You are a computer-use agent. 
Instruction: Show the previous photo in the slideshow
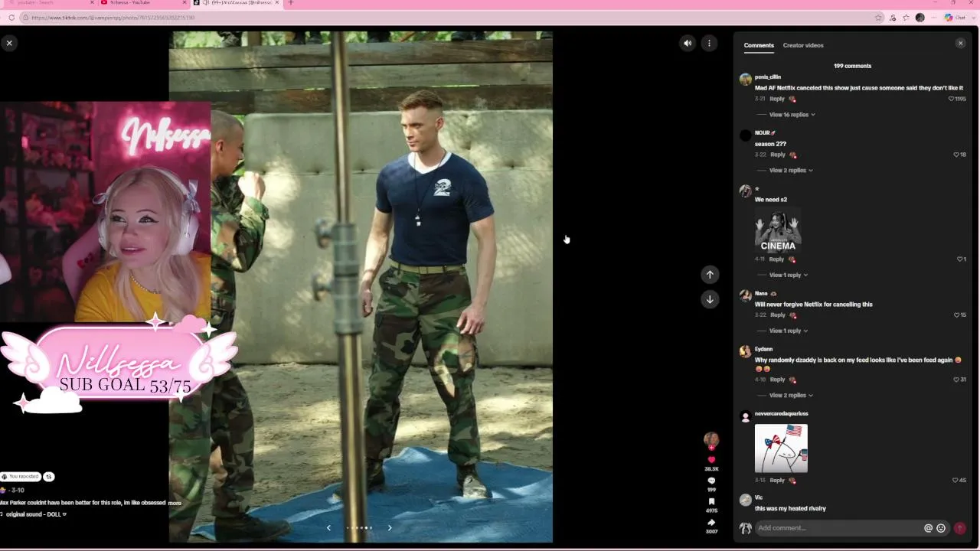(x=329, y=527)
